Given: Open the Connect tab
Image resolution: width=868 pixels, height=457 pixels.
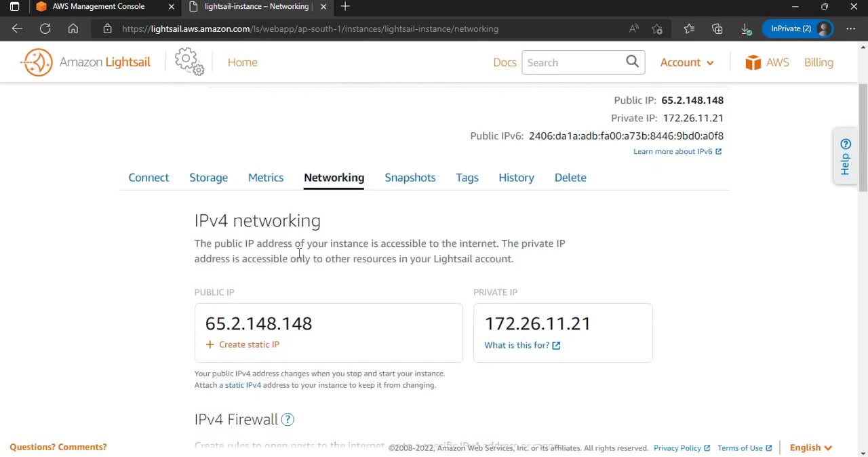Looking at the screenshot, I should (149, 178).
